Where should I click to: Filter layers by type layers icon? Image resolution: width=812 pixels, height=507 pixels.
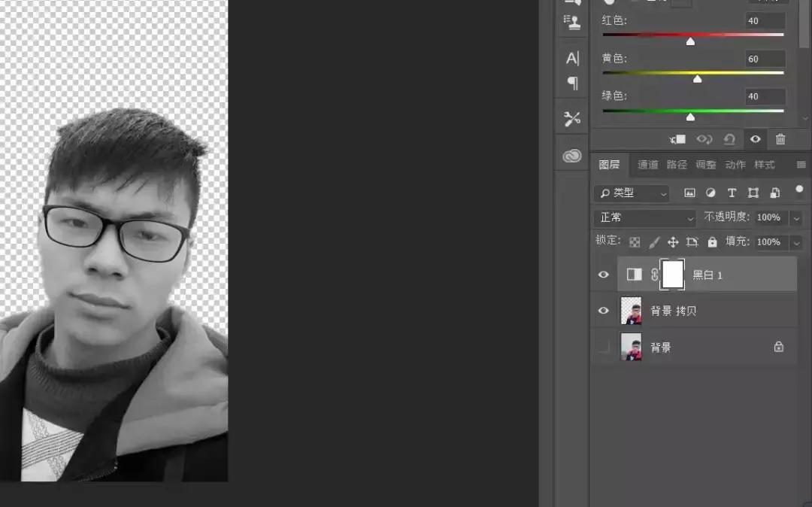coord(732,193)
